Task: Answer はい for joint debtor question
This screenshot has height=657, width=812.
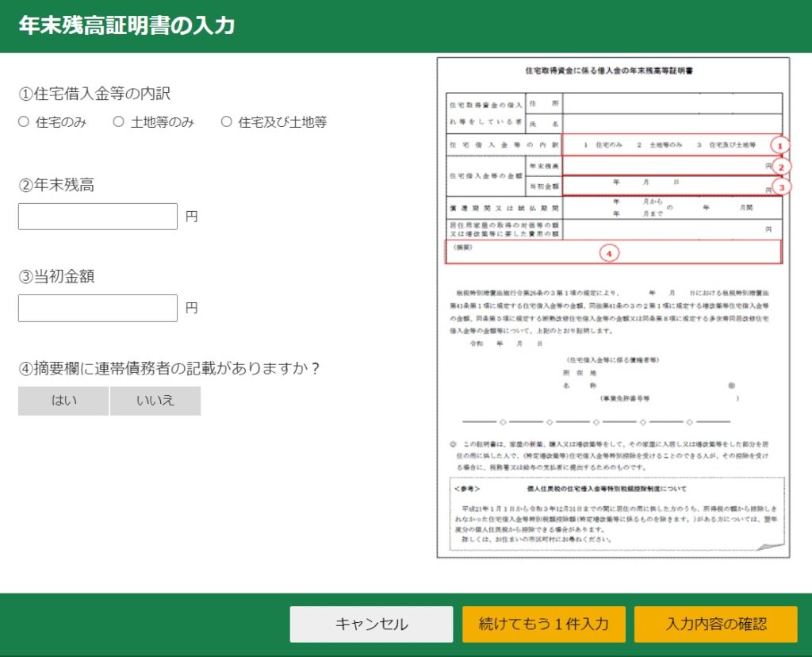Action: pyautogui.click(x=63, y=401)
